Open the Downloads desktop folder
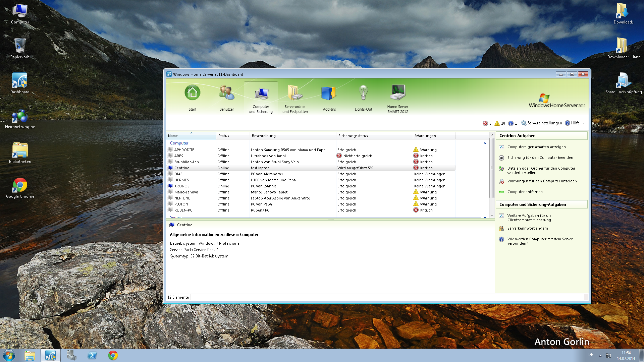This screenshot has height=362, width=644. [624, 14]
